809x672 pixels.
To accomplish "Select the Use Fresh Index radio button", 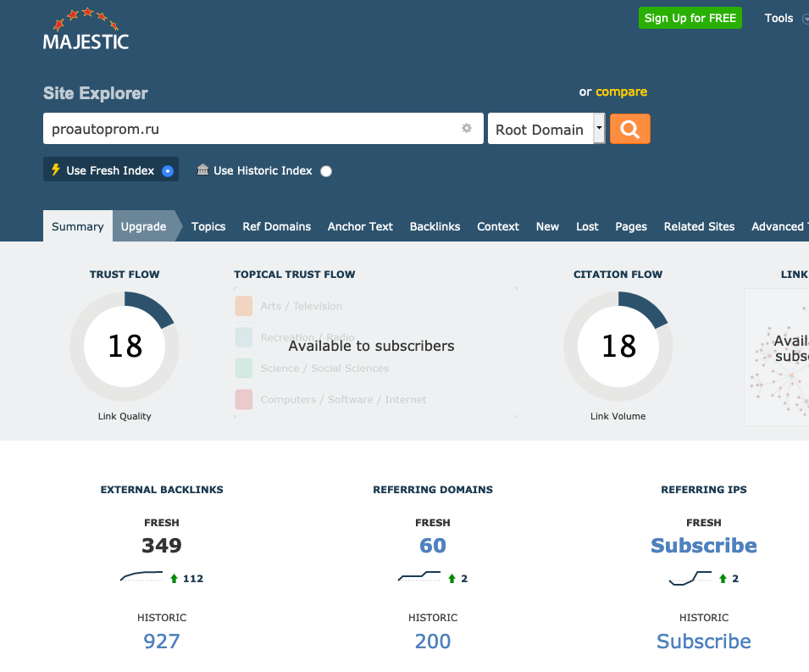I will tap(168, 171).
